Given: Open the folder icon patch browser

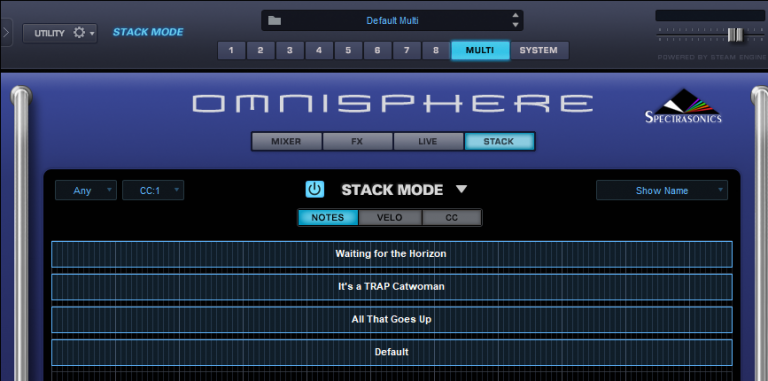Looking at the screenshot, I should pyautogui.click(x=274, y=21).
